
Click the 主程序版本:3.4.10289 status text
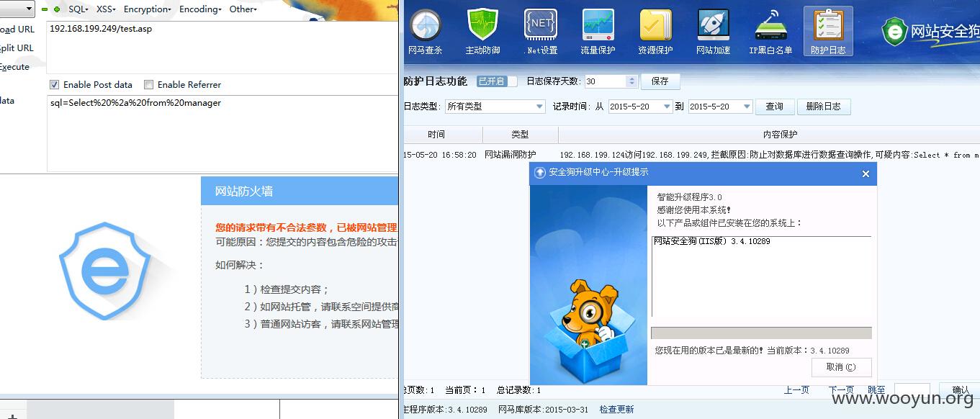444,409
